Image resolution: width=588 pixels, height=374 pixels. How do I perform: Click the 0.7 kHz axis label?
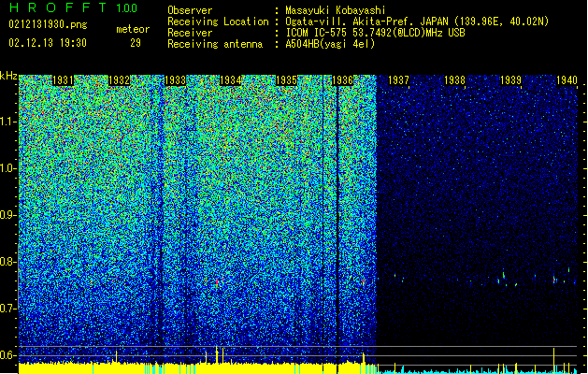tap(8, 309)
